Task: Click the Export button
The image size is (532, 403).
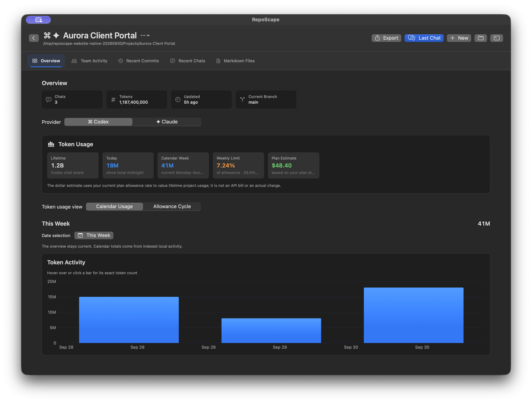Action: tap(386, 38)
